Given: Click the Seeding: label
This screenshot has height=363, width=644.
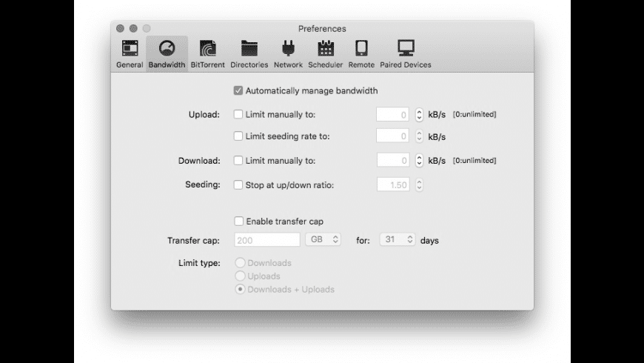Looking at the screenshot, I should 203,184.
